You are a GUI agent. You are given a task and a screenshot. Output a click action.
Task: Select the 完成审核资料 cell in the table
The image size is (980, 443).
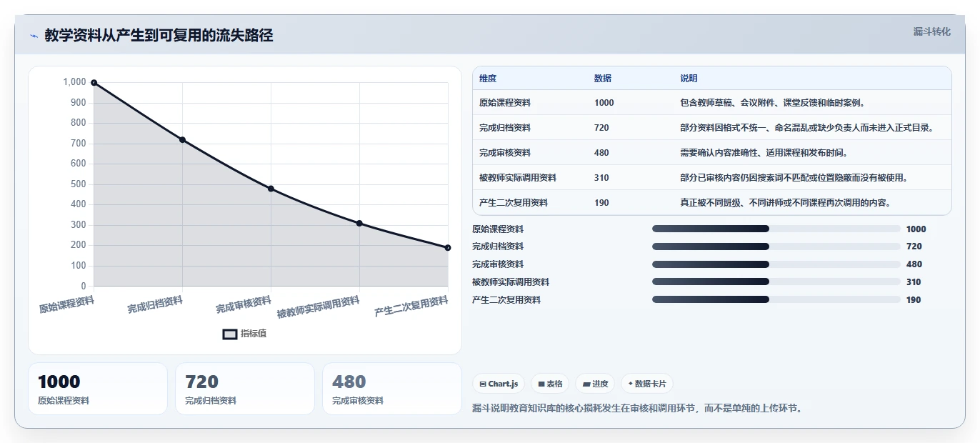(505, 153)
